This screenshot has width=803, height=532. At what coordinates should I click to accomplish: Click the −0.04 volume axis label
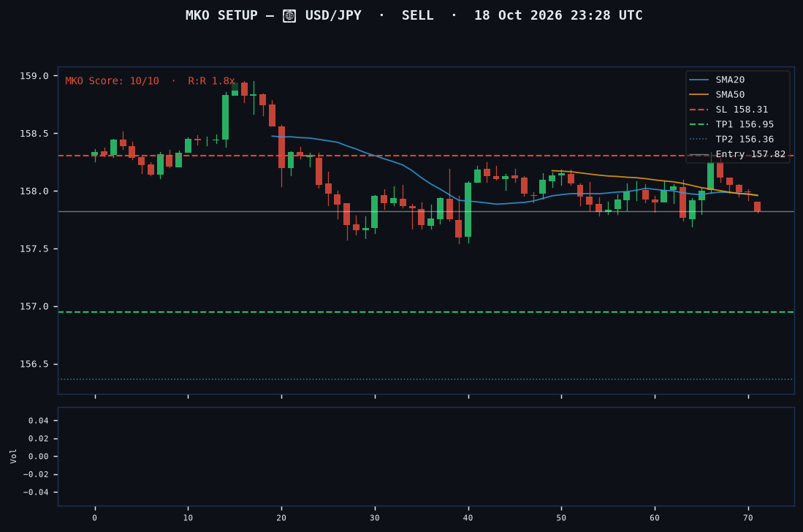(x=36, y=493)
